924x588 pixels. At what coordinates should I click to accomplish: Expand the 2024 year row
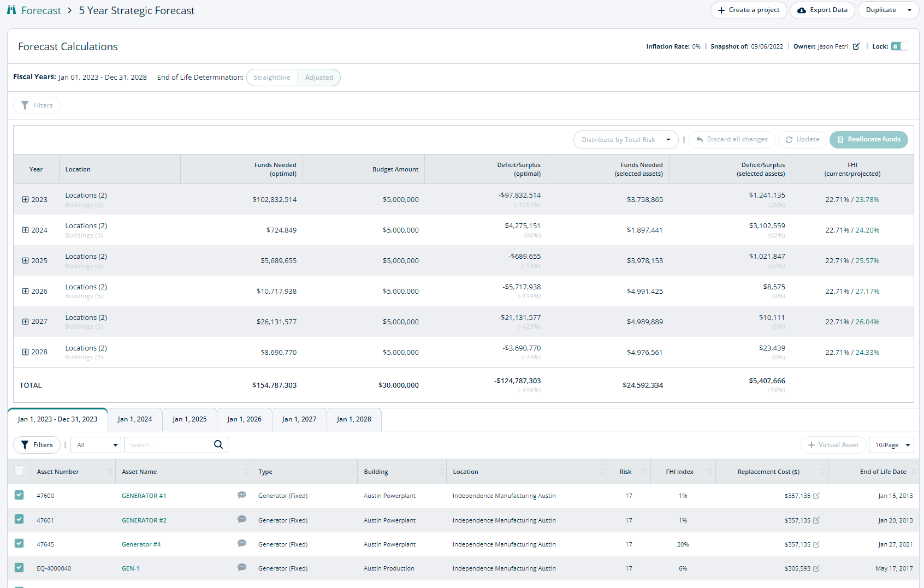point(26,230)
